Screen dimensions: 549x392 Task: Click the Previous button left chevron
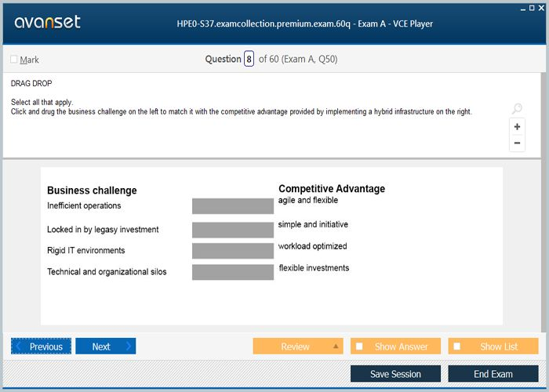click(x=19, y=347)
